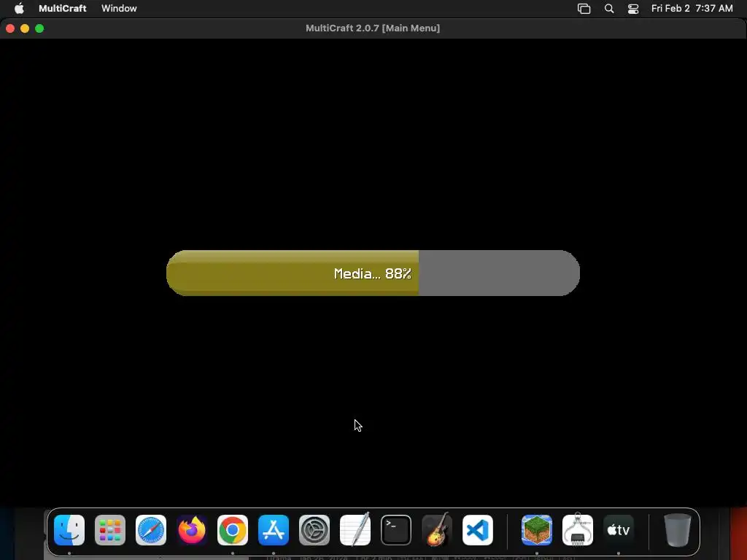Open System Information from the Dock
Viewport: 747px width, 560px height.
coord(578,530)
